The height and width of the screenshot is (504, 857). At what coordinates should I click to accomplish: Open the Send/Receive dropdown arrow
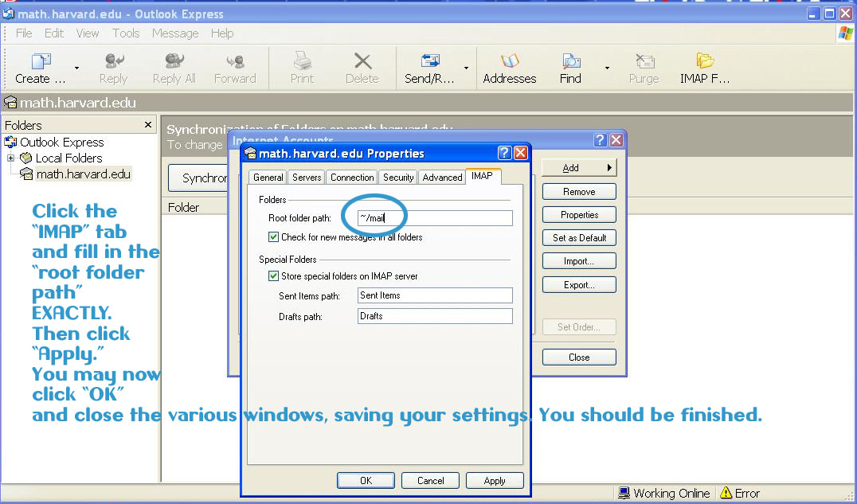coord(466,68)
